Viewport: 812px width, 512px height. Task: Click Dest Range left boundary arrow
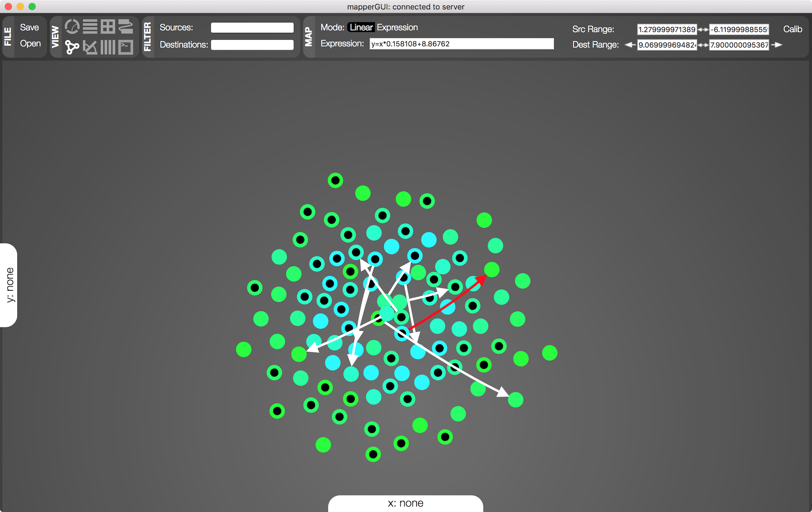[x=630, y=45]
